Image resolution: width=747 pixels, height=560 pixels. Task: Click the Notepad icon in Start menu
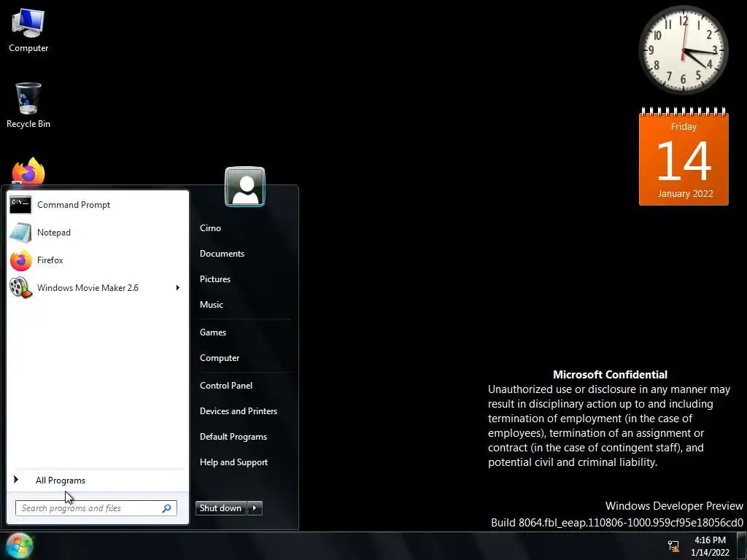click(20, 233)
